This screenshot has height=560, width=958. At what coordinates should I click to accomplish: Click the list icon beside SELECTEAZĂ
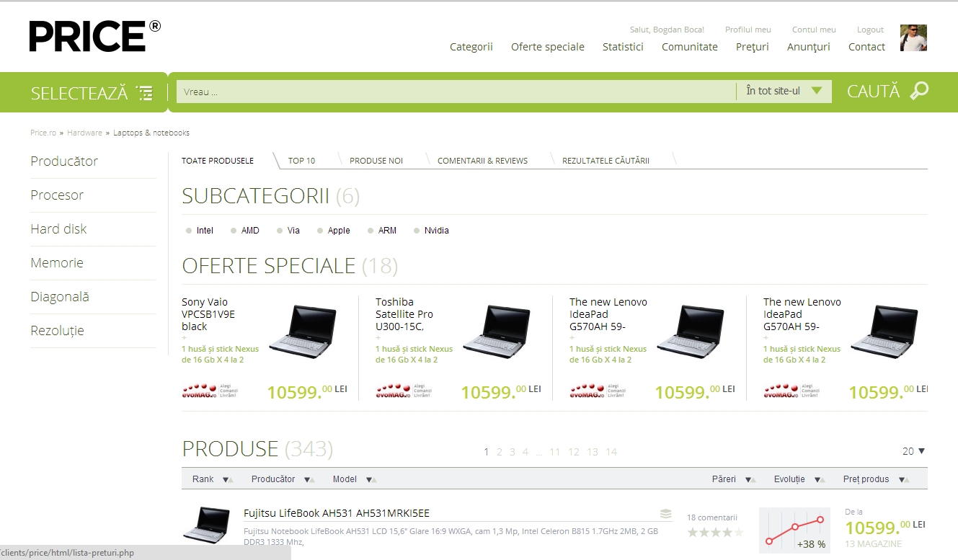(145, 93)
